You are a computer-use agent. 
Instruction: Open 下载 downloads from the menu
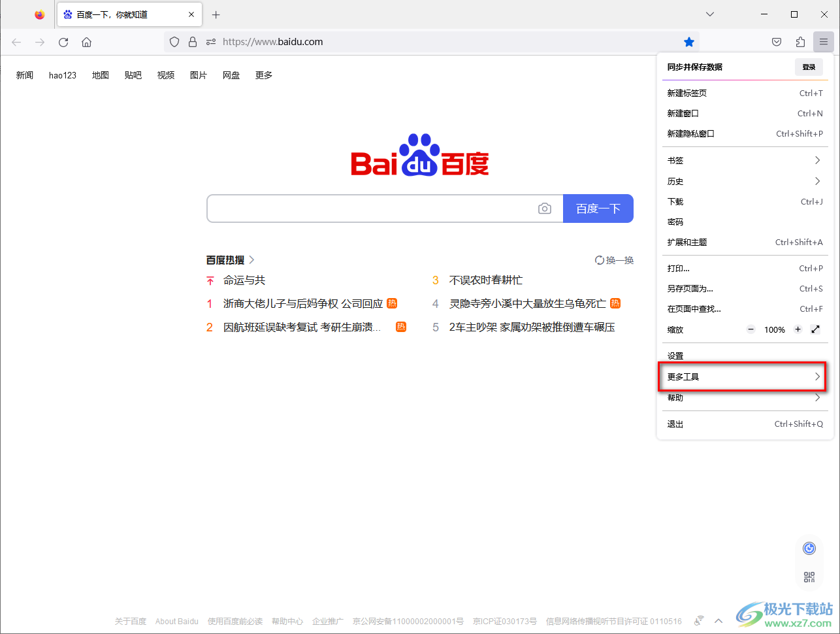coord(745,201)
